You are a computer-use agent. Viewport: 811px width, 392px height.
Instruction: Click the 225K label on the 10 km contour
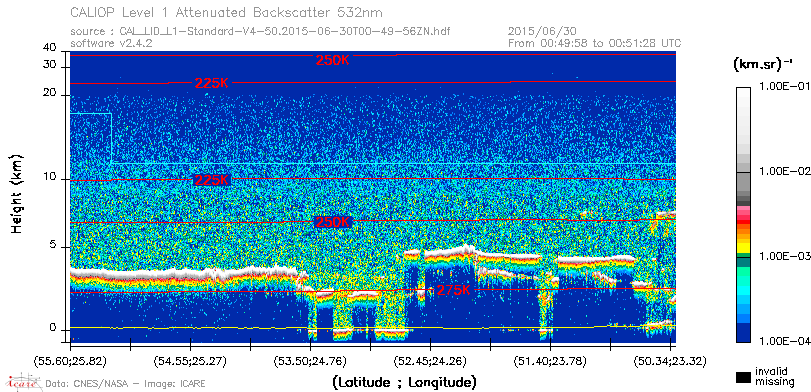(211, 180)
